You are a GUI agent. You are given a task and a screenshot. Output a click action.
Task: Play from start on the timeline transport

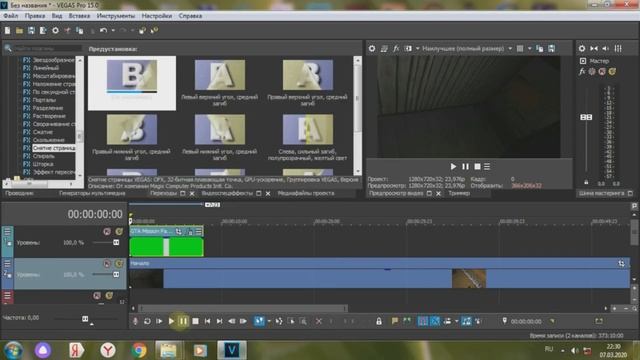coord(159,321)
